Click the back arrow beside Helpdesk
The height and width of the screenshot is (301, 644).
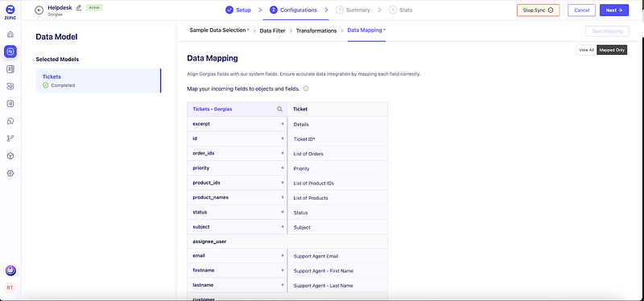click(39, 10)
